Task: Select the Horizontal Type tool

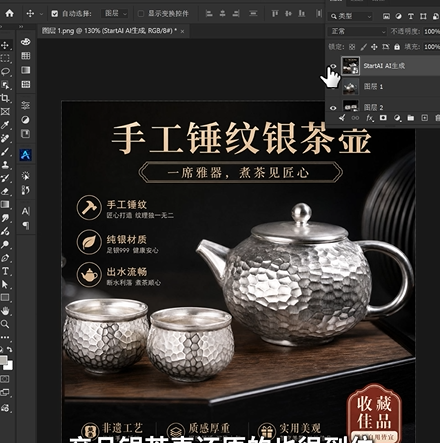Action: pyautogui.click(x=5, y=271)
